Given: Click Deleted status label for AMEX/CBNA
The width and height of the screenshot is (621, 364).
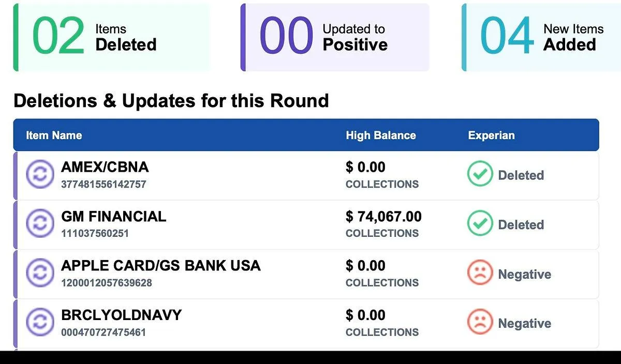Looking at the screenshot, I should click(x=521, y=175).
